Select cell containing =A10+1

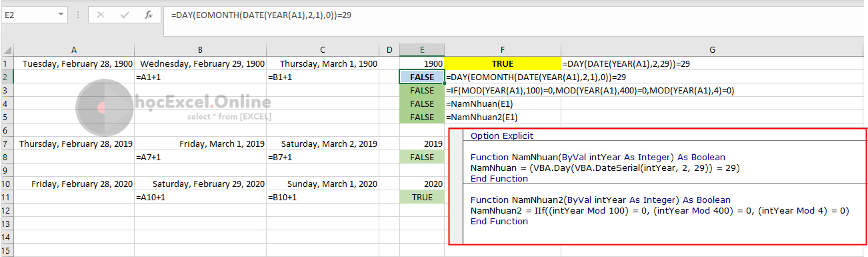(x=200, y=198)
